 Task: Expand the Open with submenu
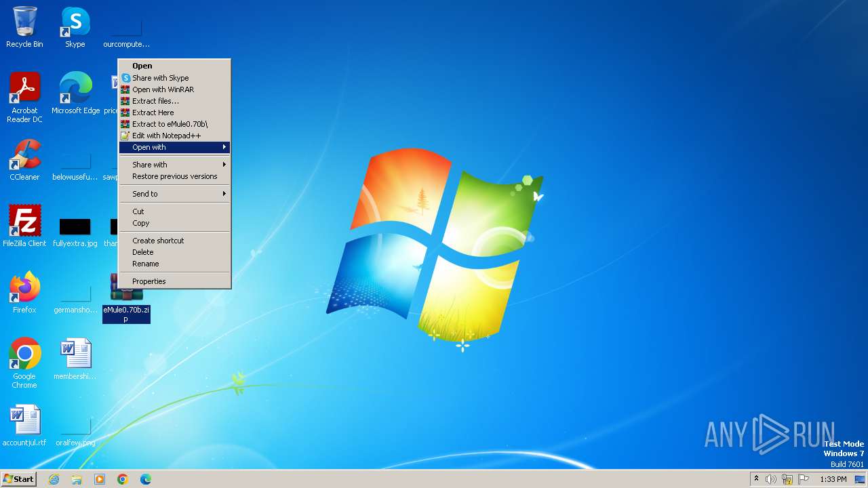[175, 147]
